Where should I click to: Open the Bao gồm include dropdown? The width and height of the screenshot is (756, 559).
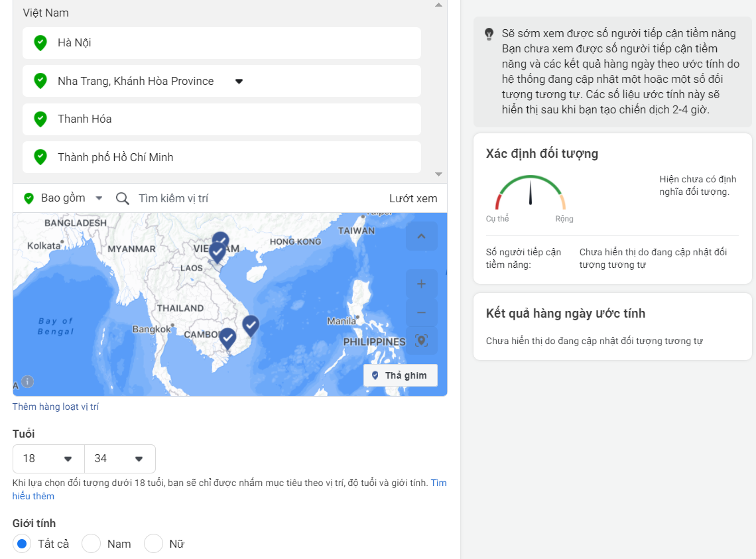click(99, 198)
